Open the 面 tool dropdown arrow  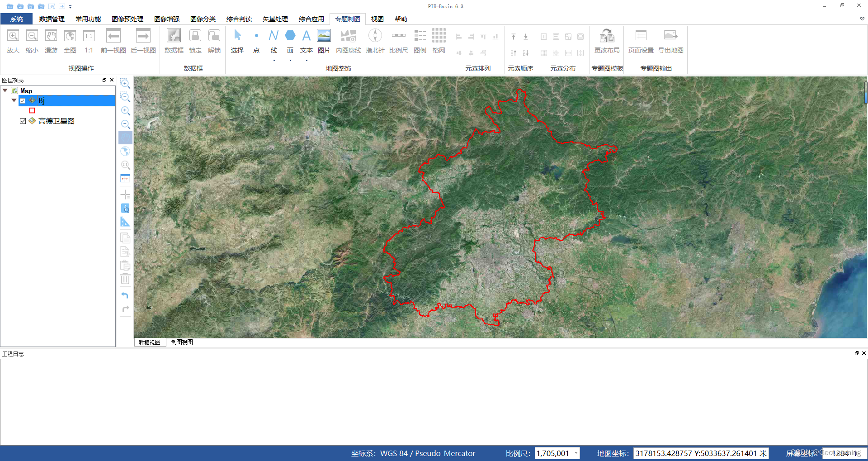[x=290, y=60]
